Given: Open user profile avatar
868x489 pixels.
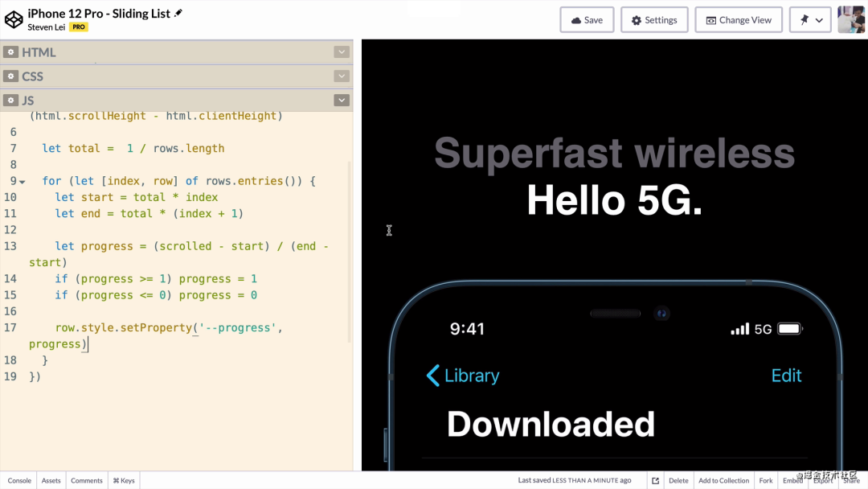Looking at the screenshot, I should coord(851,20).
